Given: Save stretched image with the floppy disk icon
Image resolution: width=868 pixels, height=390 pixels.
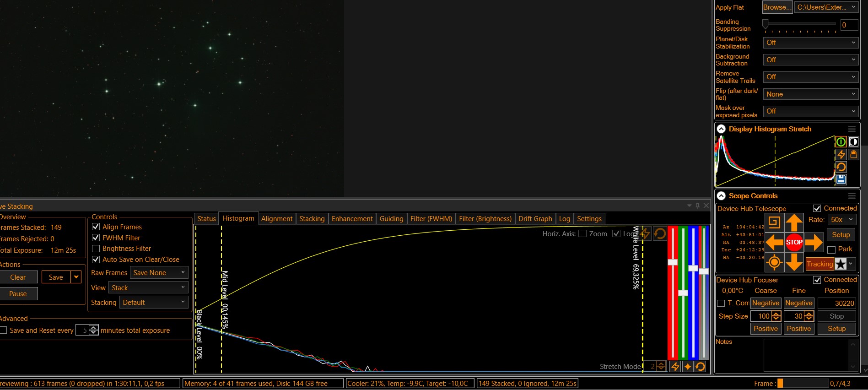Looking at the screenshot, I should tap(841, 179).
